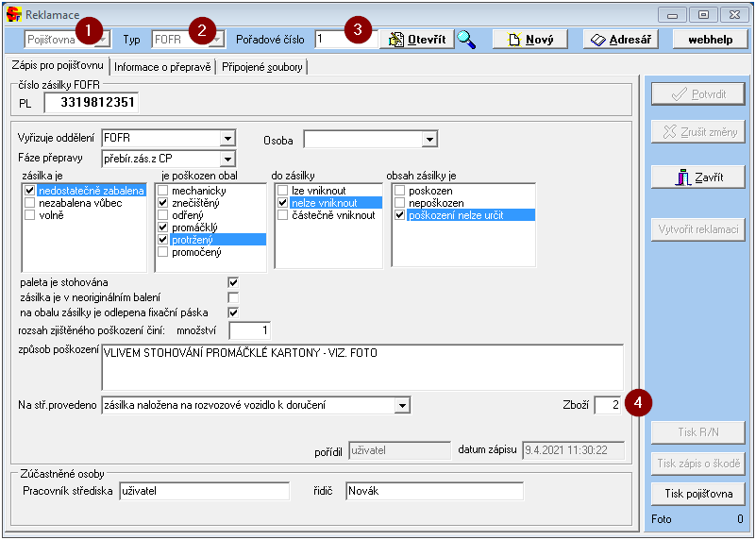The height and width of the screenshot is (540, 756).
Task: Enable 'zásilka je v neoriginálním balení' checkbox
Action: 233,297
